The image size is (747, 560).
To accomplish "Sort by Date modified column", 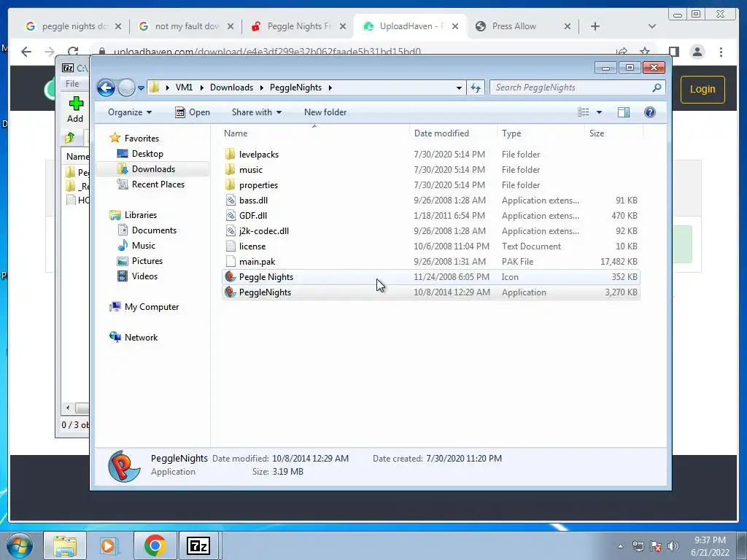I will 452,133.
